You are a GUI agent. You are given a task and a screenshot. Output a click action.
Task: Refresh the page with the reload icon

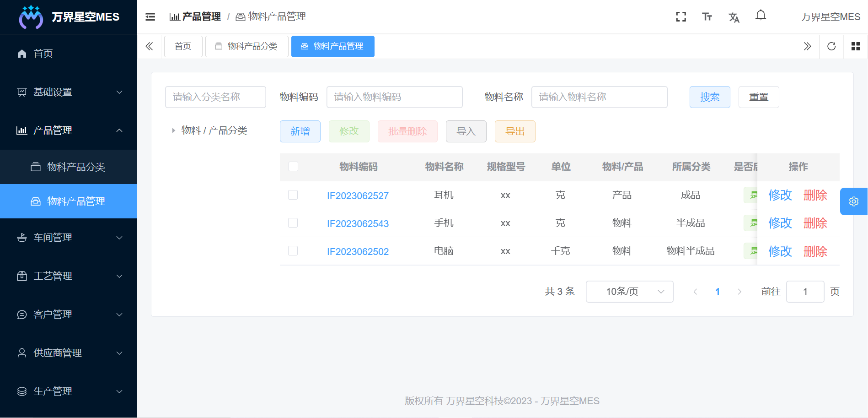831,46
